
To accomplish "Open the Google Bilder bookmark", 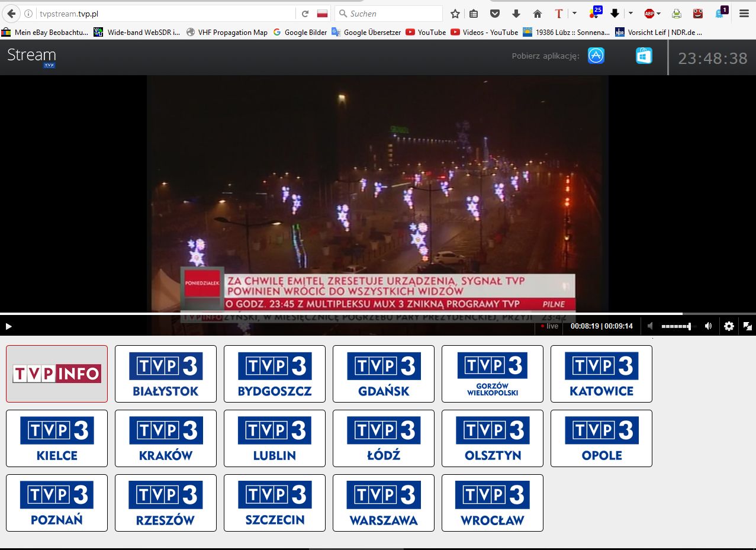I will point(300,33).
